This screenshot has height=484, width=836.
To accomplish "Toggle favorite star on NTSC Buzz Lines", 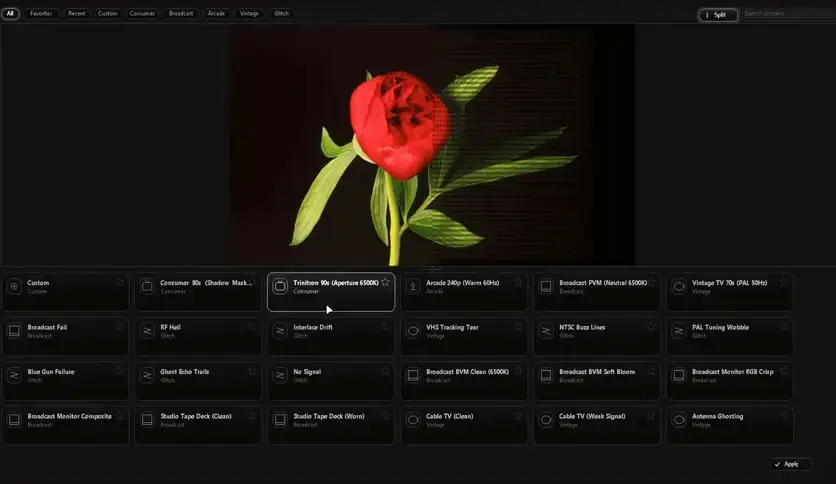I will click(651, 326).
